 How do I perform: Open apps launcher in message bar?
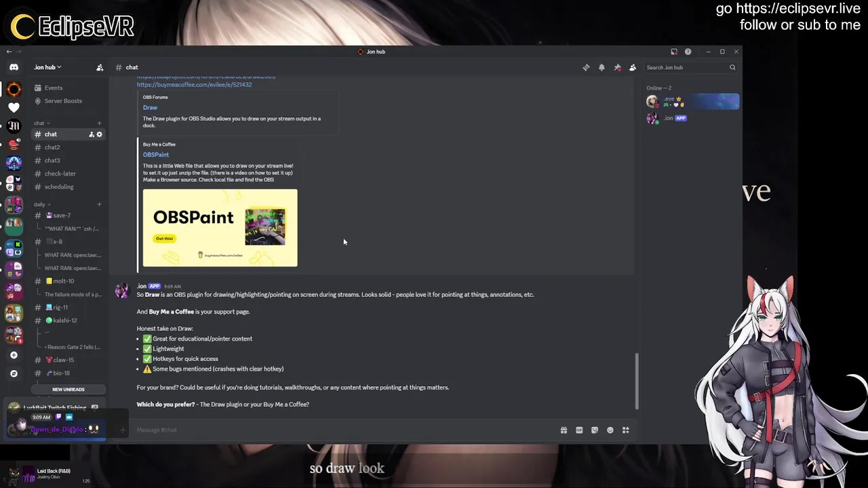point(626,430)
